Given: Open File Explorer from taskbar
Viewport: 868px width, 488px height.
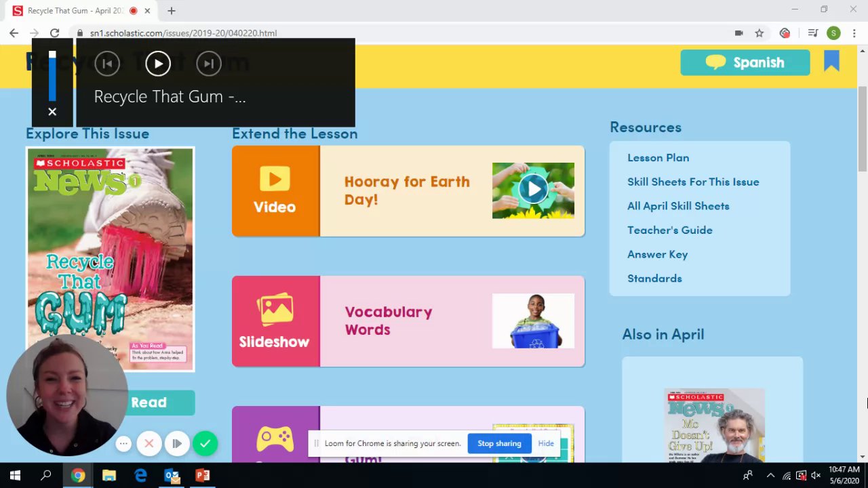Looking at the screenshot, I should tap(109, 476).
